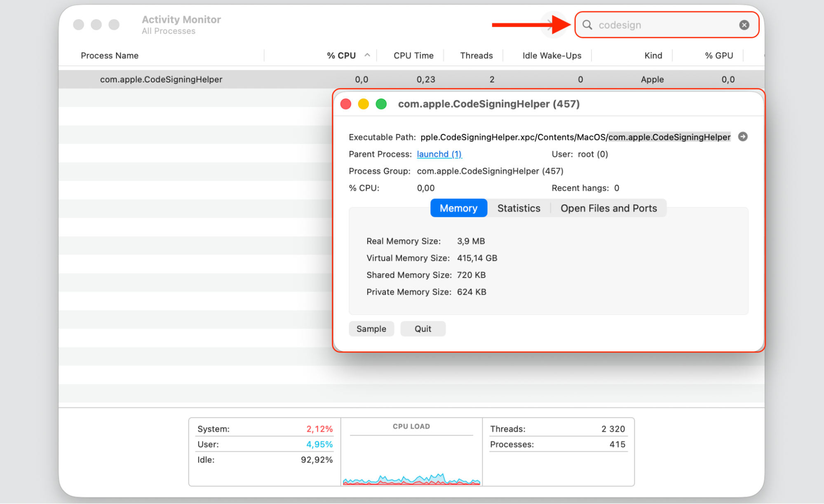Click the System 2,12% value

pos(319,429)
